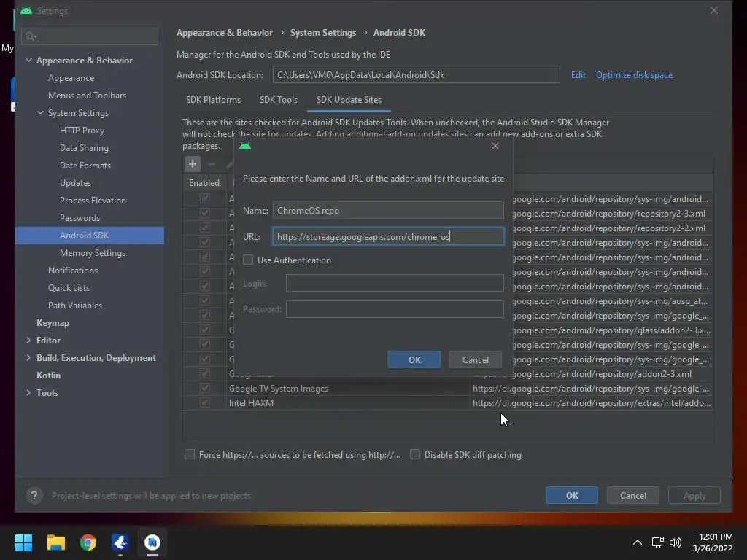747x560 pixels.
Task: Uncheck Intel HAXM enabled checkbox
Action: (205, 402)
